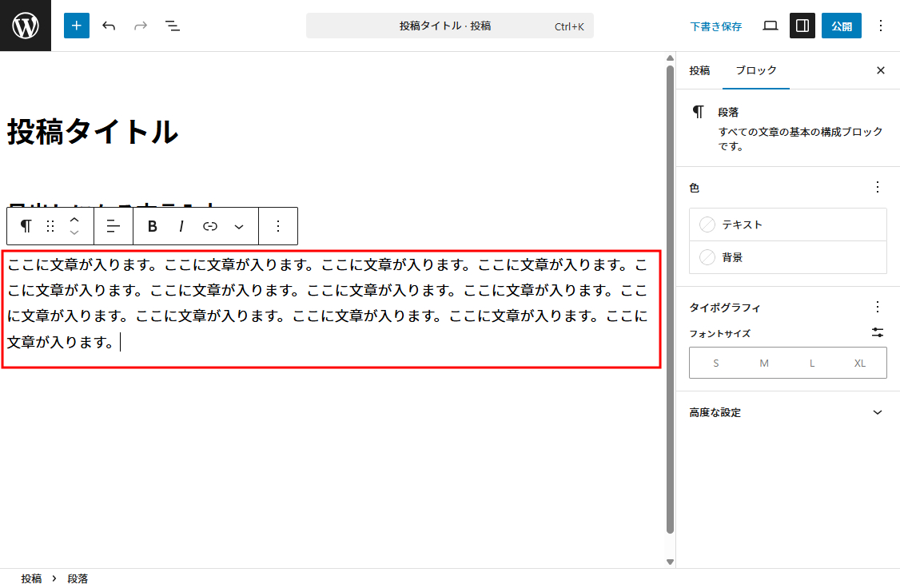Open the 色 panel options
Screen dimensions: 900x588
pos(877,187)
